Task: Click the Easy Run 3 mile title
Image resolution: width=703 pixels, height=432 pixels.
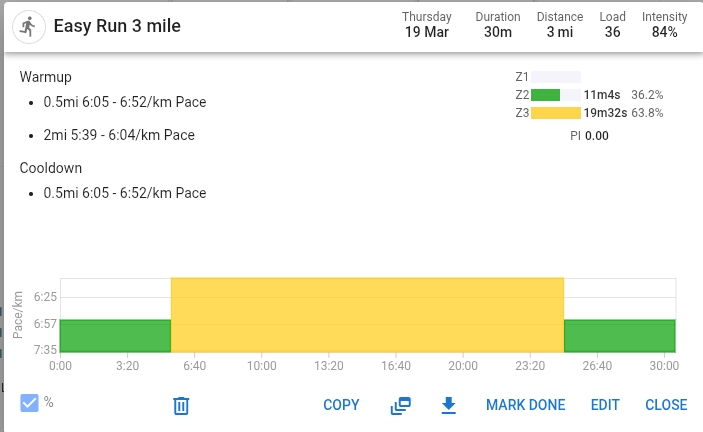Action: click(117, 26)
